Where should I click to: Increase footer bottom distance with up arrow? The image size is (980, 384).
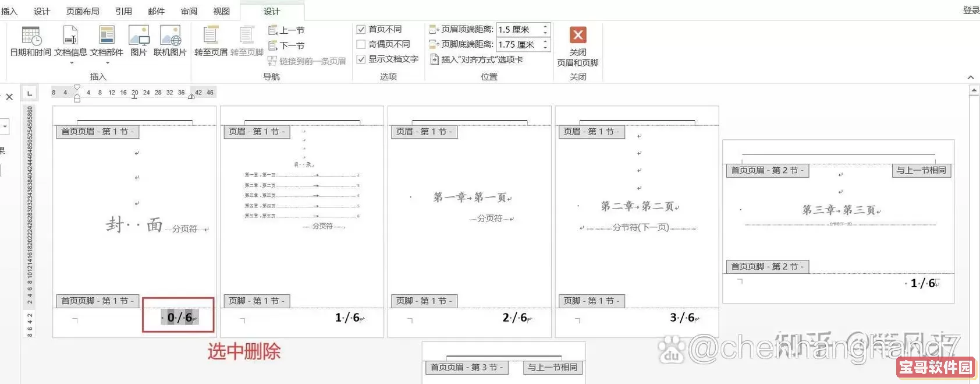point(545,41)
